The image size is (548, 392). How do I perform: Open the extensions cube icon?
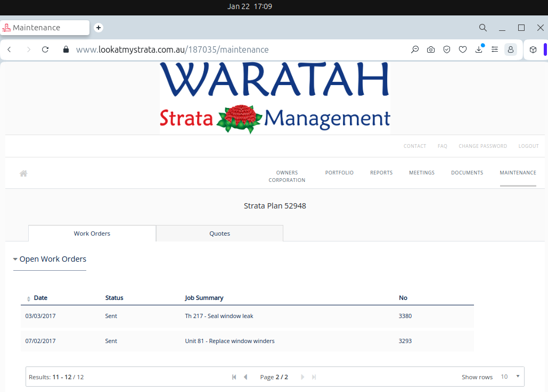(533, 49)
